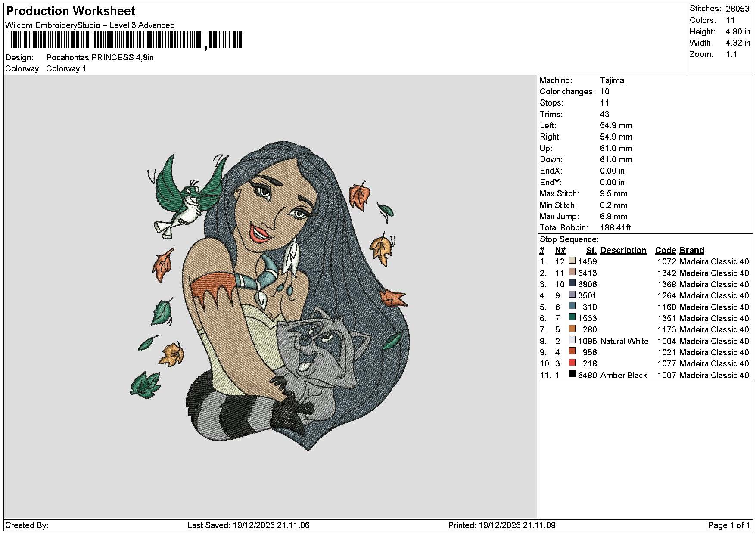This screenshot has height=534, width=756.
Task: Click the color swatch for thread 1459
Action: click(x=572, y=261)
